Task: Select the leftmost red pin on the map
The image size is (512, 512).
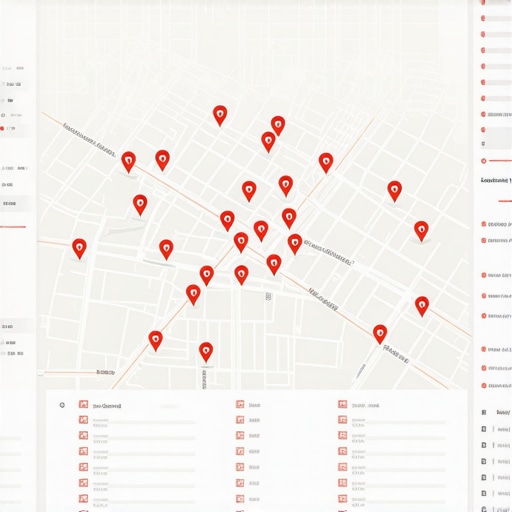Action: click(x=79, y=248)
